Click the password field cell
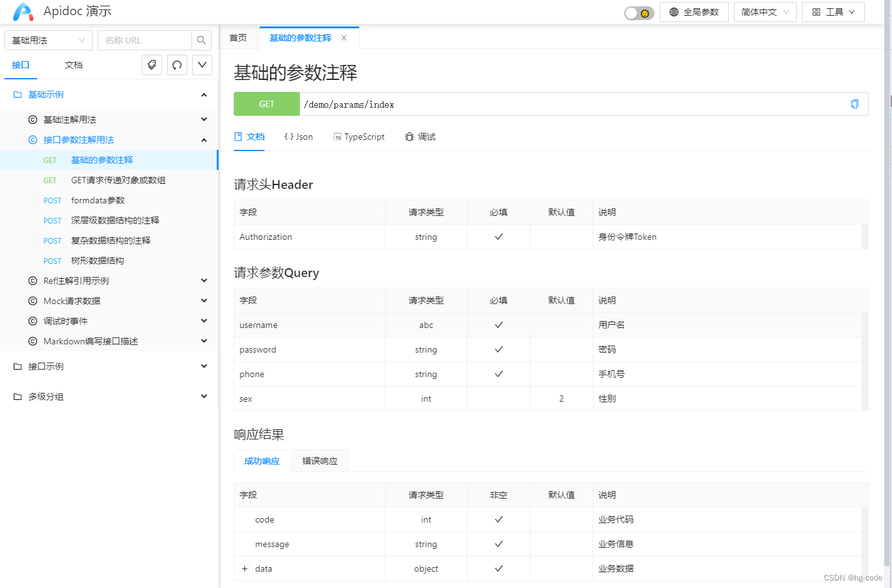Viewport: 892px width, 588px height. coord(309,349)
